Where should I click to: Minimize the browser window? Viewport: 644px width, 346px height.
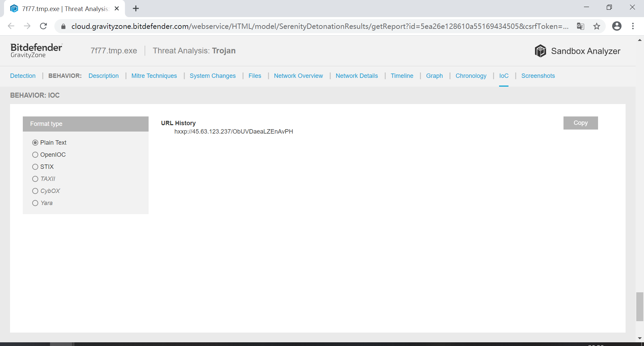586,7
